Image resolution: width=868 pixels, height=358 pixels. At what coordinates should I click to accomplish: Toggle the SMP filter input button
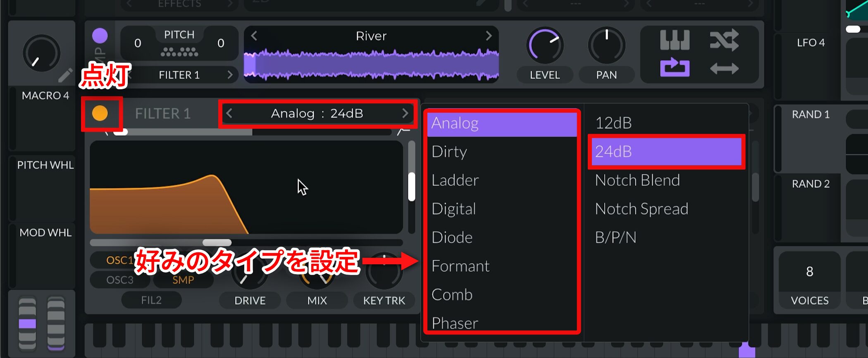coord(183,280)
